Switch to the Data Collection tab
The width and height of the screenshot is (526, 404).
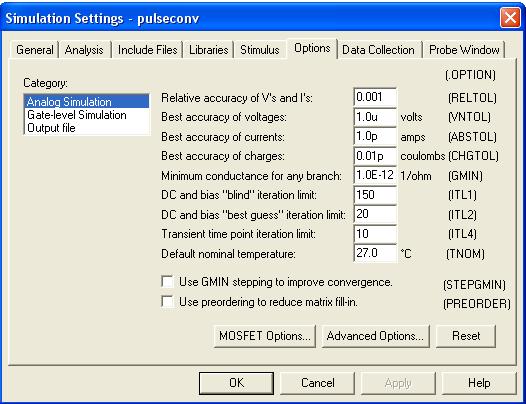(x=378, y=50)
